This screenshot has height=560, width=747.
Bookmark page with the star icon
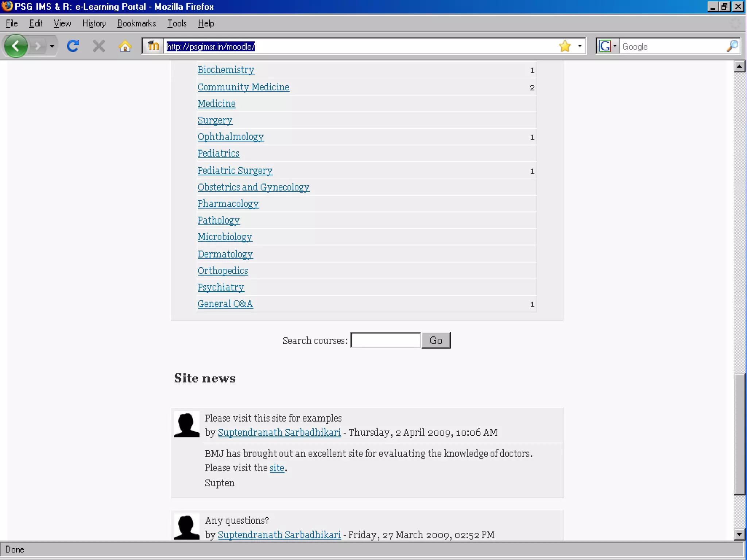[565, 46]
